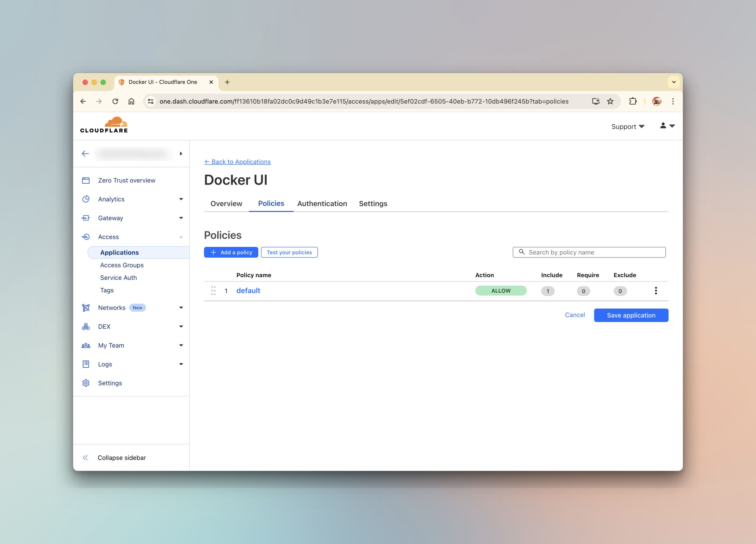Screen dimensions: 756x544
Task: Click Test your policies button
Action: 289,252
